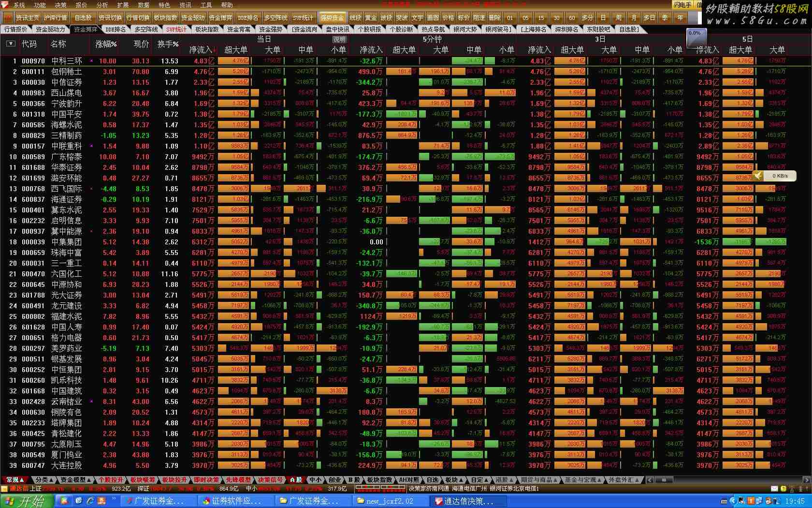Click the 闪电手 button at top right
The width and height of the screenshot is (812, 508).
[682, 5]
